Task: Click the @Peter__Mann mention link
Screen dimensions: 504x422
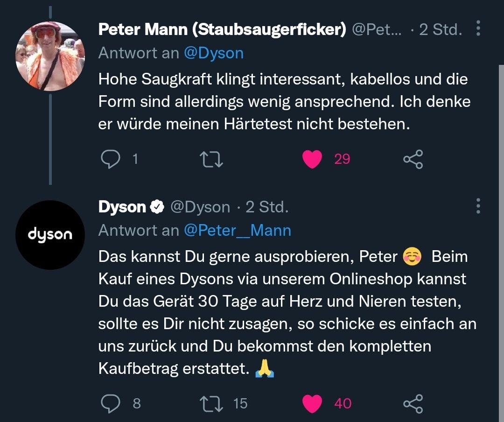Action: coord(238,231)
